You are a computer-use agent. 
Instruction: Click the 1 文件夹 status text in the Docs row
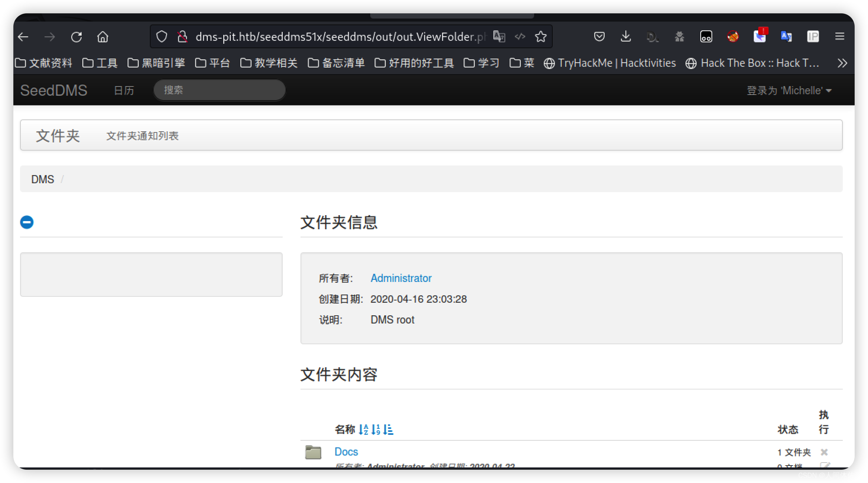coord(794,452)
